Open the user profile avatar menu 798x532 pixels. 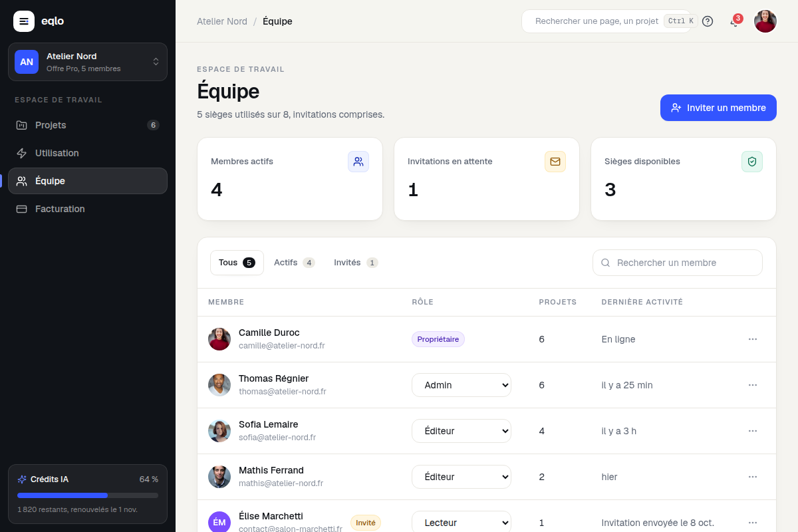point(765,21)
